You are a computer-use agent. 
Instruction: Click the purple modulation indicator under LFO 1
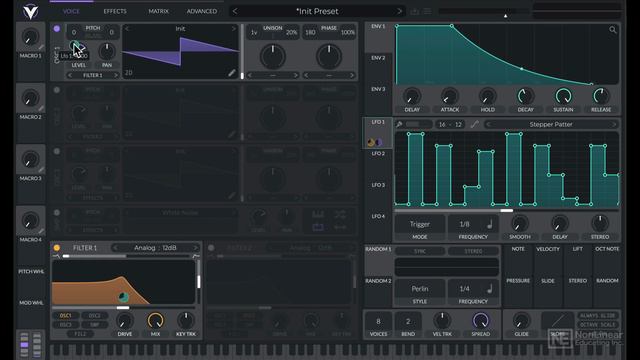[378, 142]
